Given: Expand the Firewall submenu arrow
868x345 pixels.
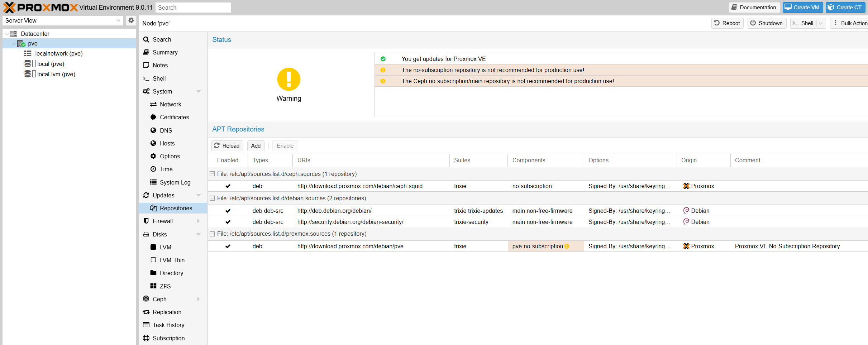Looking at the screenshot, I should coord(198,221).
